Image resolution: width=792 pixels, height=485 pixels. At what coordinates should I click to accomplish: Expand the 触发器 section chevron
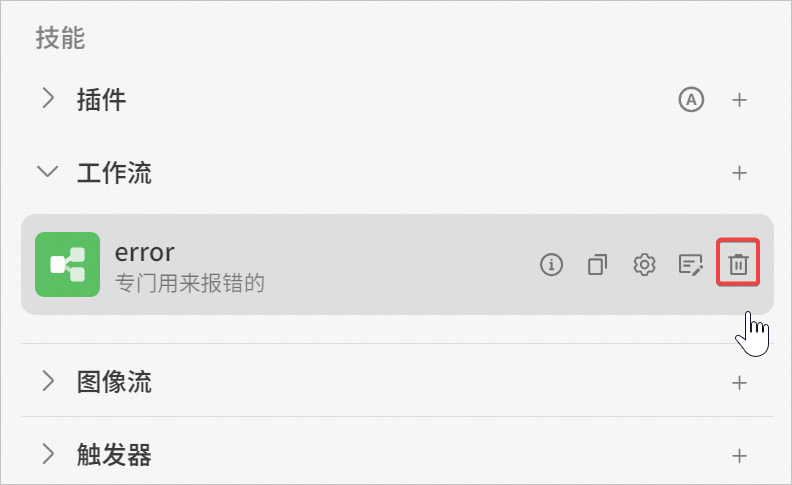48,454
